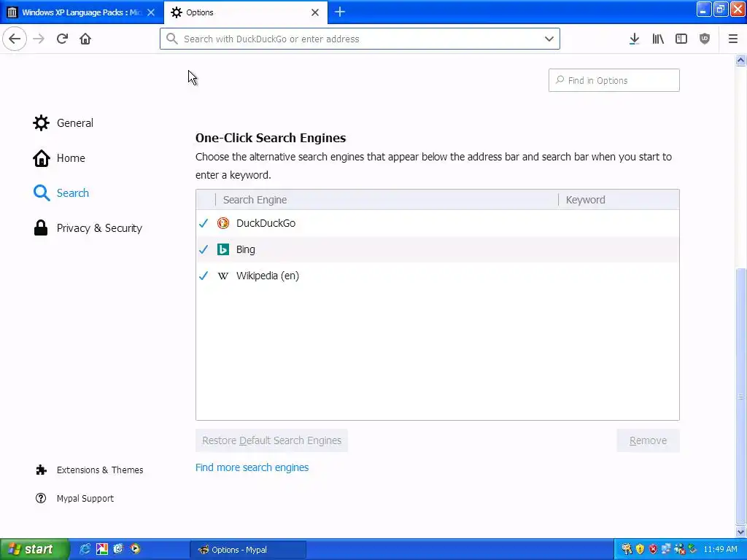The height and width of the screenshot is (560, 747).
Task: Click the yellow security shield tray icon
Action: [x=640, y=549]
